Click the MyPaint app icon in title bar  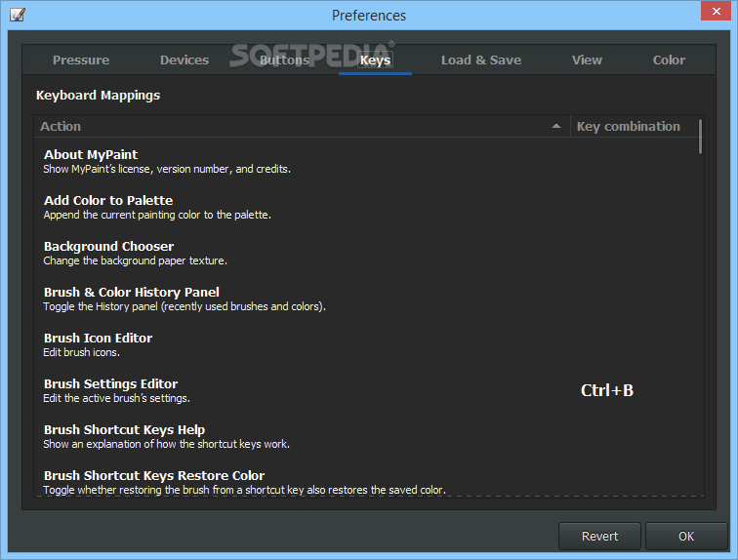pyautogui.click(x=18, y=15)
